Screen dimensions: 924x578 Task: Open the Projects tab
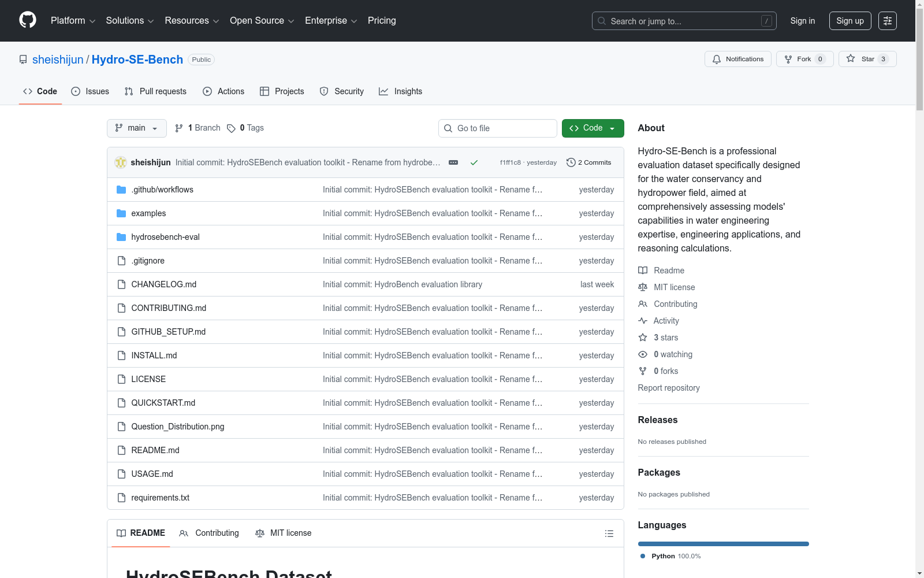pos(282,91)
